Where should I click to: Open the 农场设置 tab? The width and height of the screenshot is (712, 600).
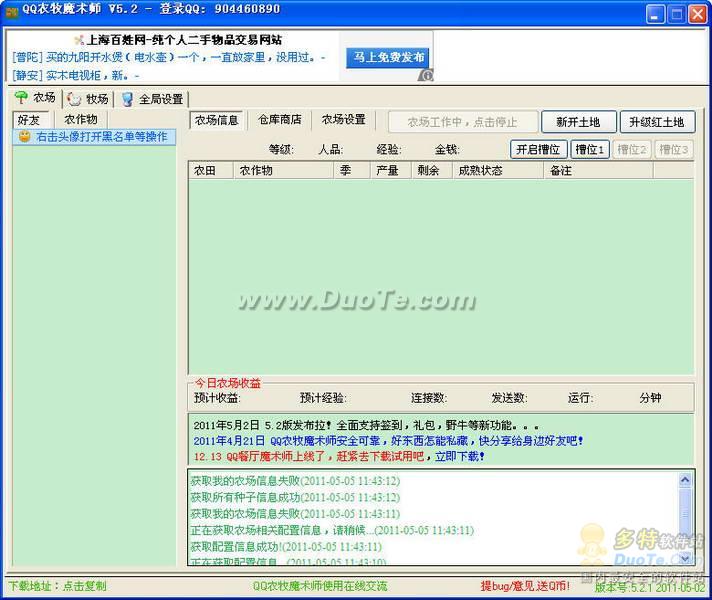(x=343, y=119)
